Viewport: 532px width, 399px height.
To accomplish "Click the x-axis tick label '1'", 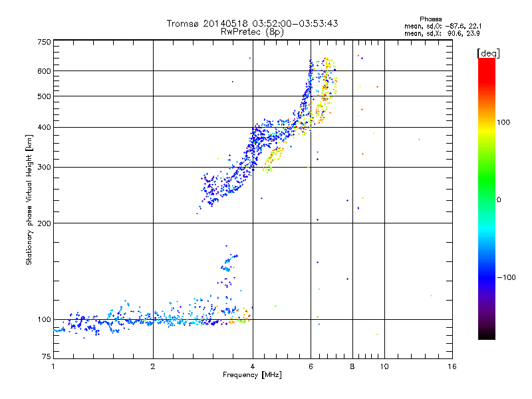I will tap(53, 366).
